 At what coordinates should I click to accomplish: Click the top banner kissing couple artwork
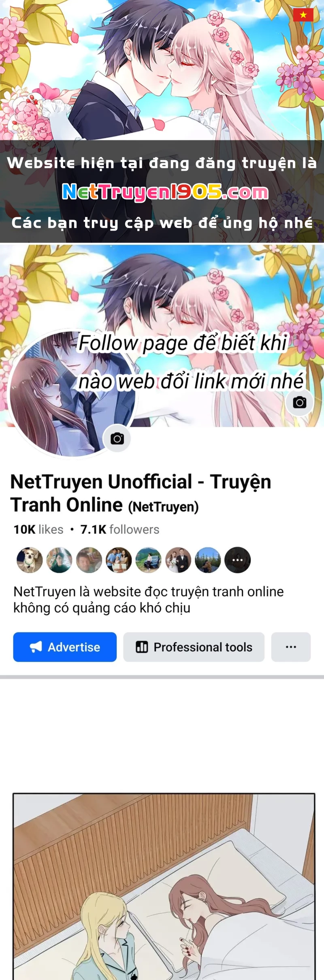pyautogui.click(x=162, y=70)
